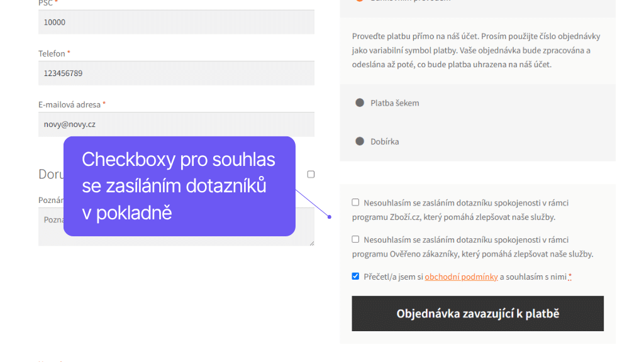Select the "Bankovním převodem" payment option

tap(359, 1)
